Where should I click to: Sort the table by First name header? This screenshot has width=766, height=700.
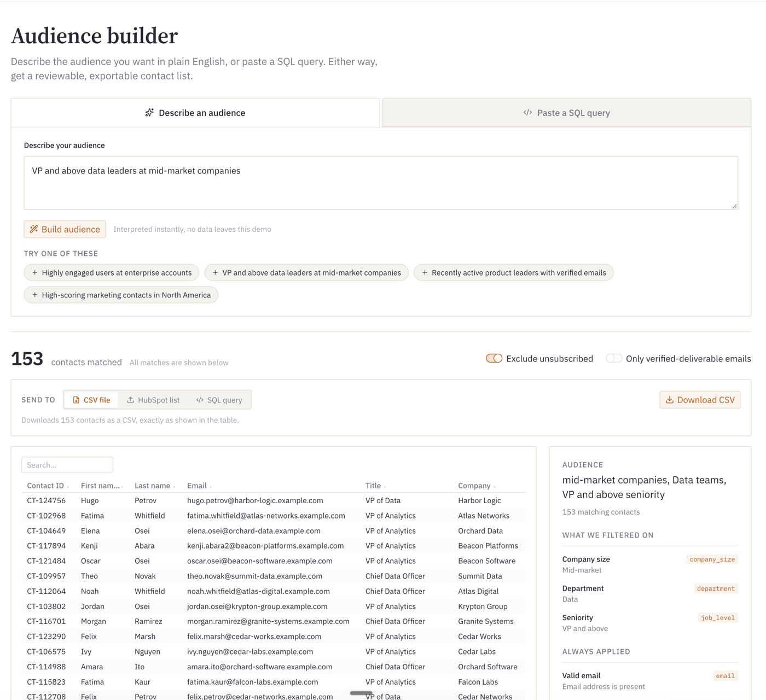coord(102,486)
